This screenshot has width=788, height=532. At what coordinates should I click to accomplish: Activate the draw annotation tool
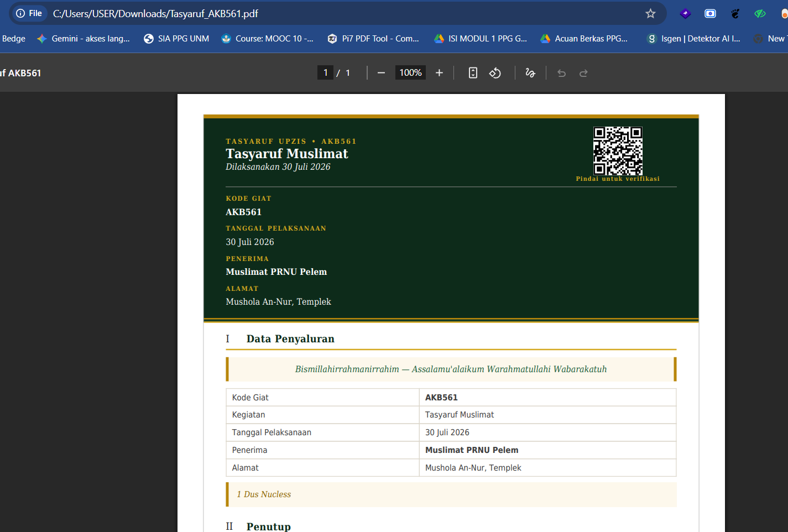coord(530,73)
